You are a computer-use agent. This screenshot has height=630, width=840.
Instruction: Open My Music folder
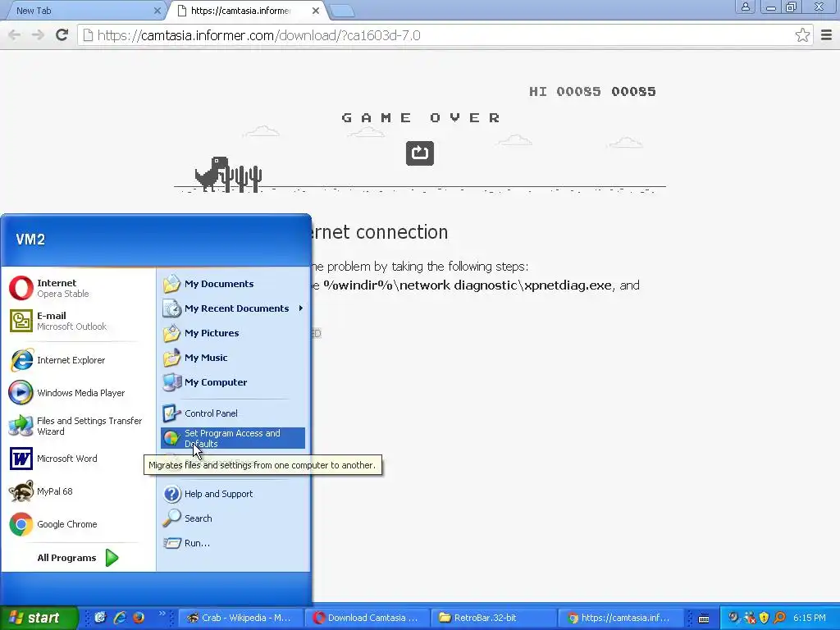(233, 358)
